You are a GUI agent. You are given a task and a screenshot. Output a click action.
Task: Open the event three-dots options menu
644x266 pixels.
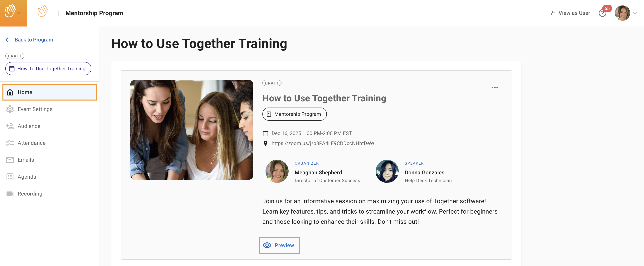click(x=495, y=88)
